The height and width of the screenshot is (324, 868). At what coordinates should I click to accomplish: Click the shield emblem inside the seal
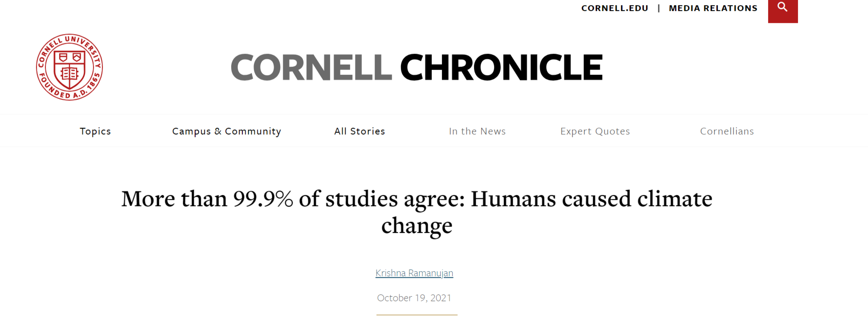(70, 69)
